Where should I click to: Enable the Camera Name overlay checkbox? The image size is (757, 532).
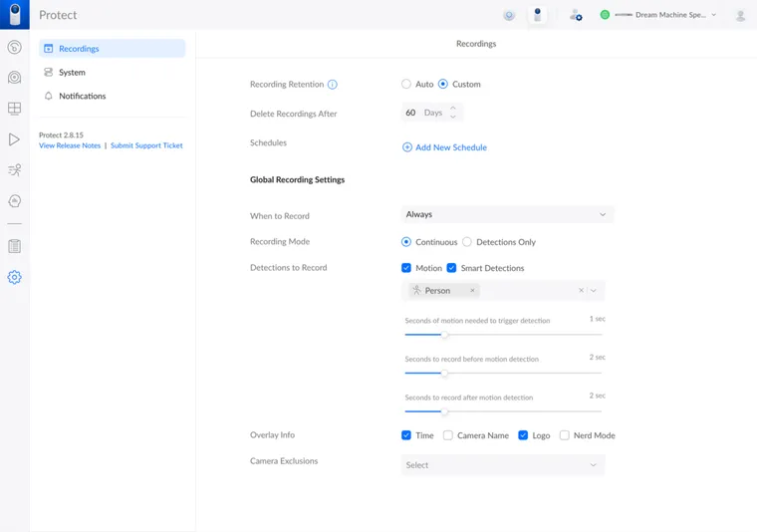(448, 435)
